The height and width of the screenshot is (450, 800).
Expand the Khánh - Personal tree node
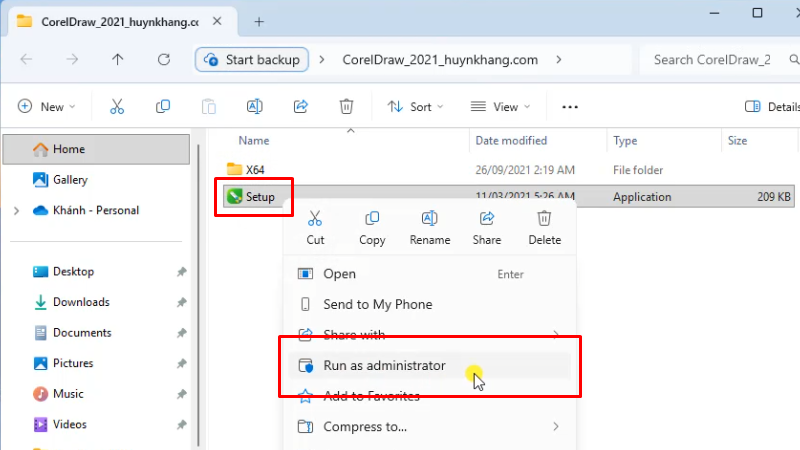click(16, 211)
